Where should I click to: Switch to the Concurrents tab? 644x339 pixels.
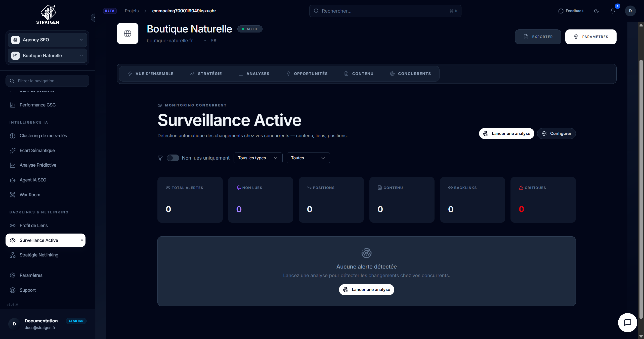coord(411,73)
